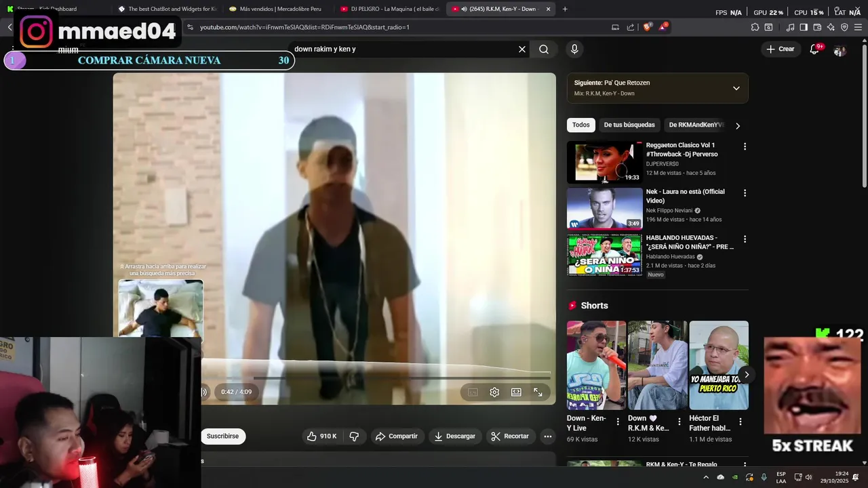Click the Recortar button

coord(510,436)
